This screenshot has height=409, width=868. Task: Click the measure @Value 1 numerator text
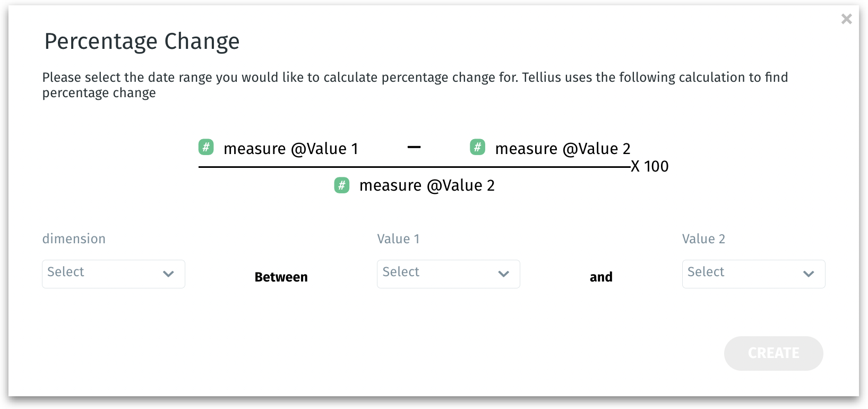click(290, 149)
